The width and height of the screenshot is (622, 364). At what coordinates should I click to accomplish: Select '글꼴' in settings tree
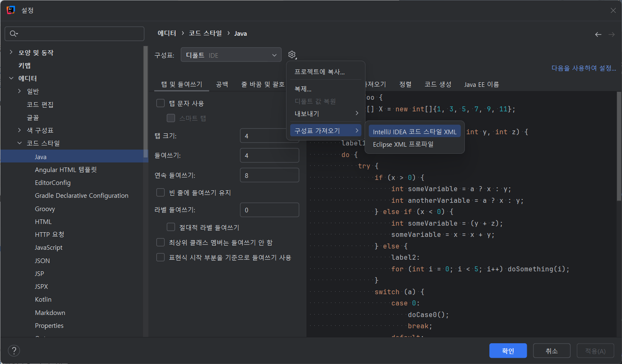[x=33, y=118]
